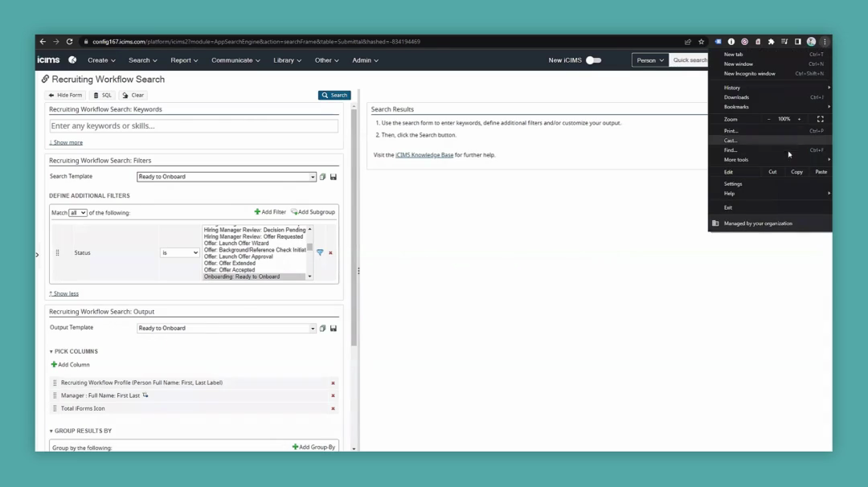Expand the collapsed left side panel arrow
The width and height of the screenshot is (868, 487).
pos(37,255)
